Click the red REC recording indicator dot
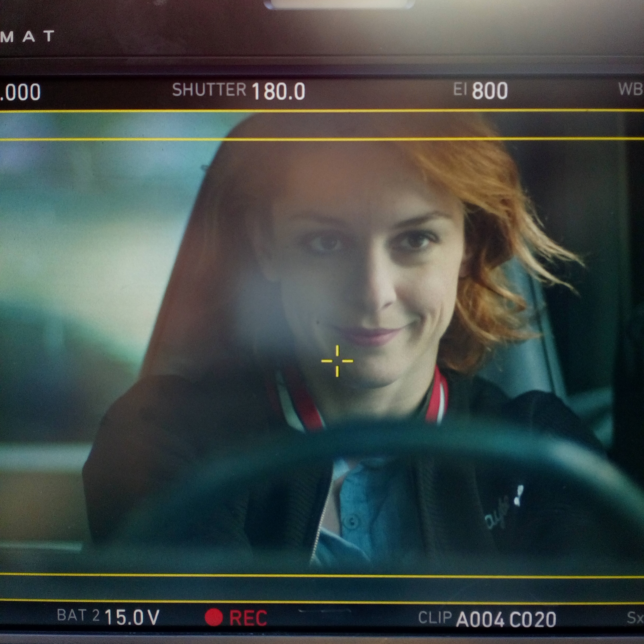This screenshot has width=644, height=644. pos(214,617)
